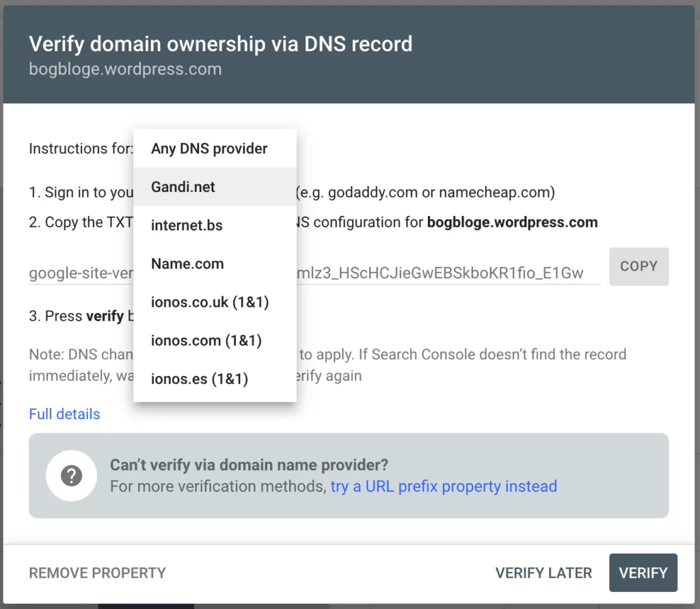Click the Instructions for: label
Image resolution: width=700 pixels, height=609 pixels.
point(81,148)
